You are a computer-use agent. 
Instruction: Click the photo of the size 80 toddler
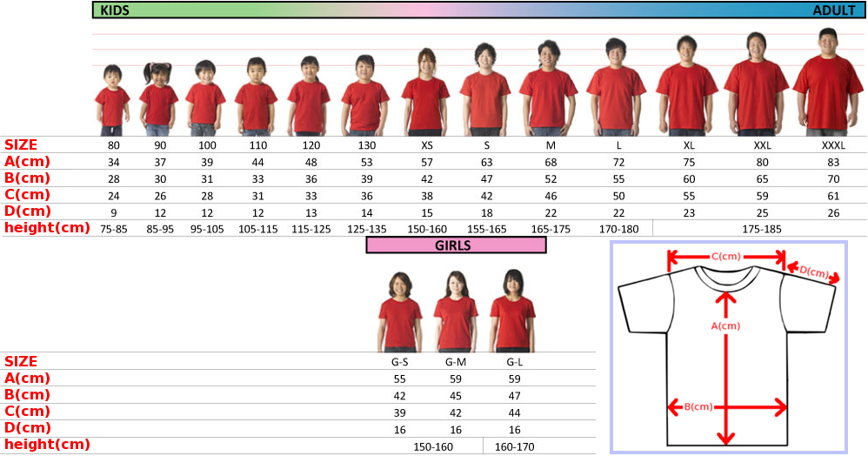click(x=113, y=100)
